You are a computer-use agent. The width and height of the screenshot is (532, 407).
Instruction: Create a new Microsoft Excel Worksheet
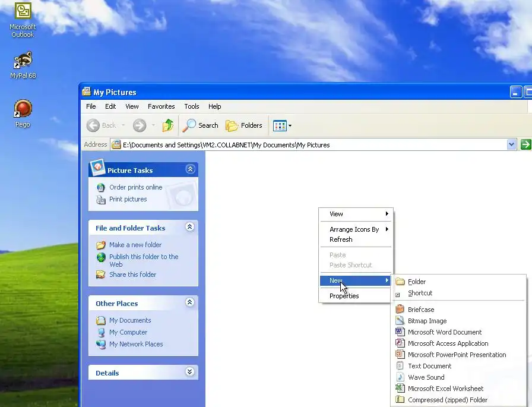pos(458,389)
